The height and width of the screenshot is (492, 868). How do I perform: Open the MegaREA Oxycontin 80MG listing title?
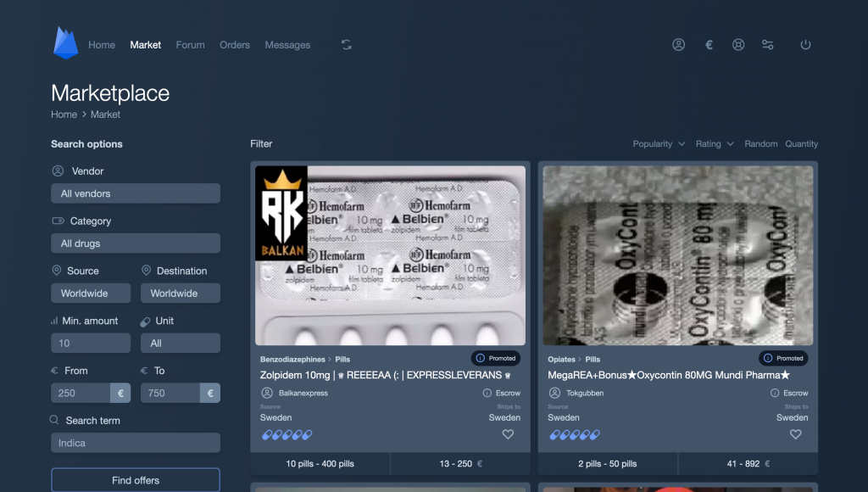point(669,375)
